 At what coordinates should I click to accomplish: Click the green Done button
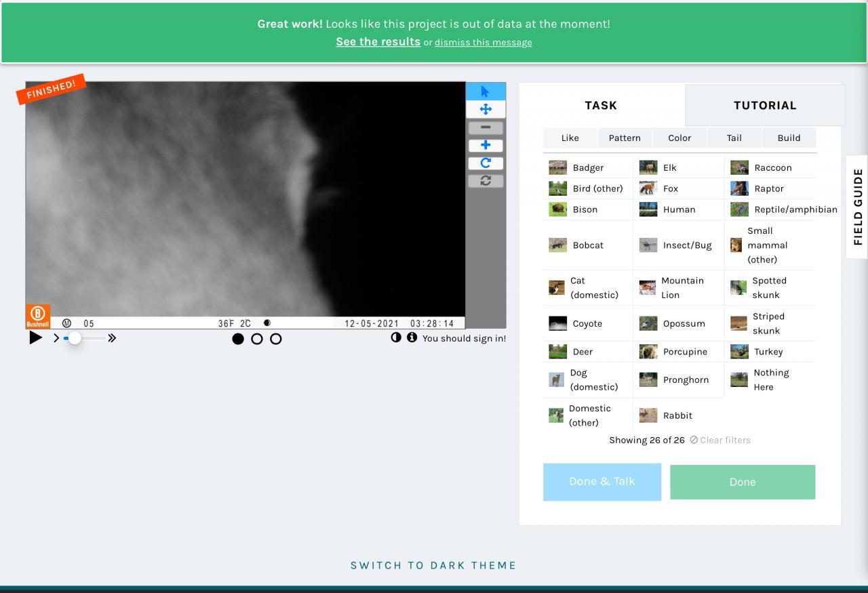743,482
